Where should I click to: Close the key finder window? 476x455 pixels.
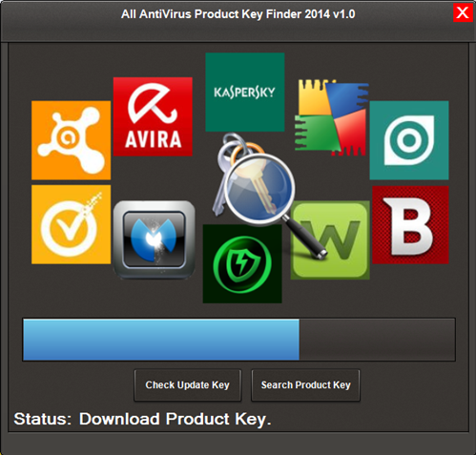463,12
